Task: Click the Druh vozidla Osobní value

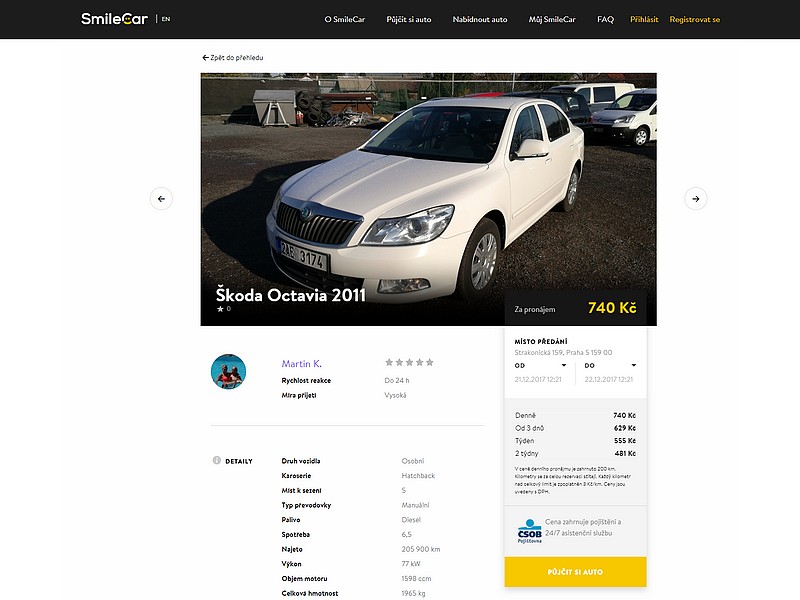Action: pos(412,461)
